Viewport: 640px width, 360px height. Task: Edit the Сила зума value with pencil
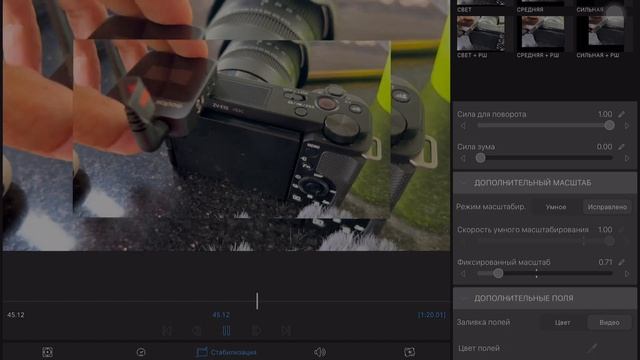click(622, 147)
